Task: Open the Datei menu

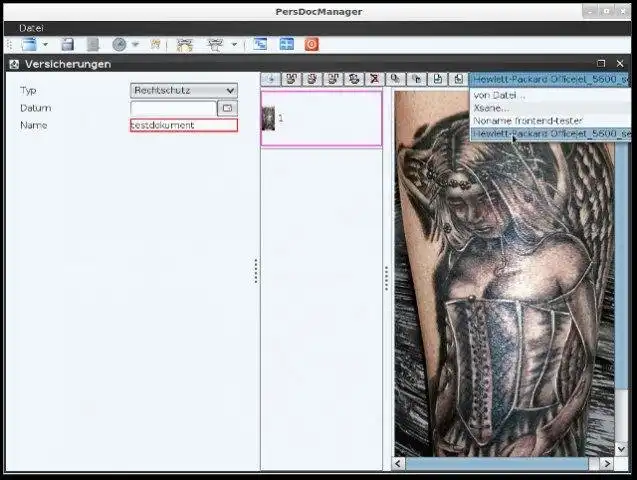Action: 31,28
